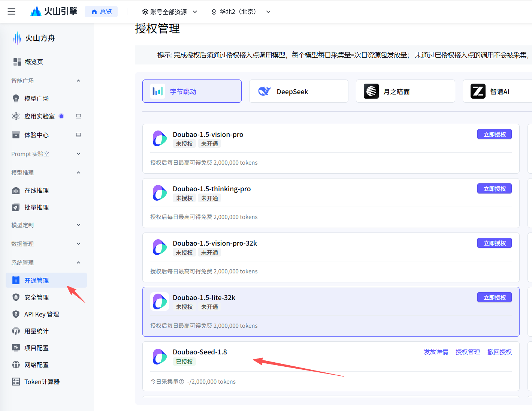Authorize Doubao-1.5-vision-pro with 立即授权
The height and width of the screenshot is (411, 532).
click(495, 134)
